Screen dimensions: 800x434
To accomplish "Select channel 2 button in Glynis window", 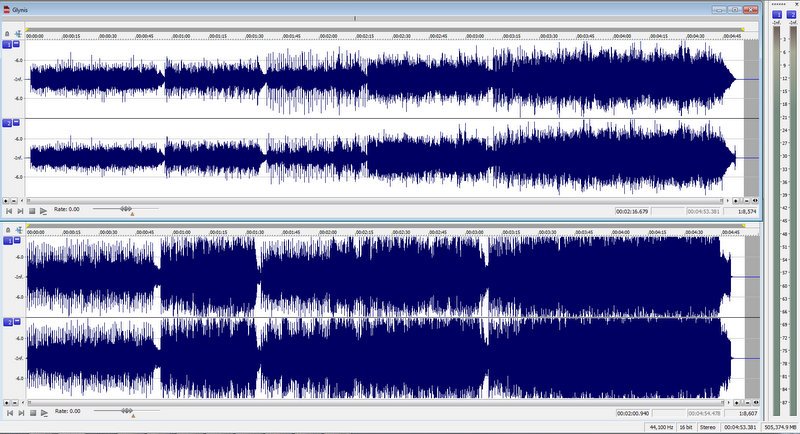I will (x=7, y=123).
